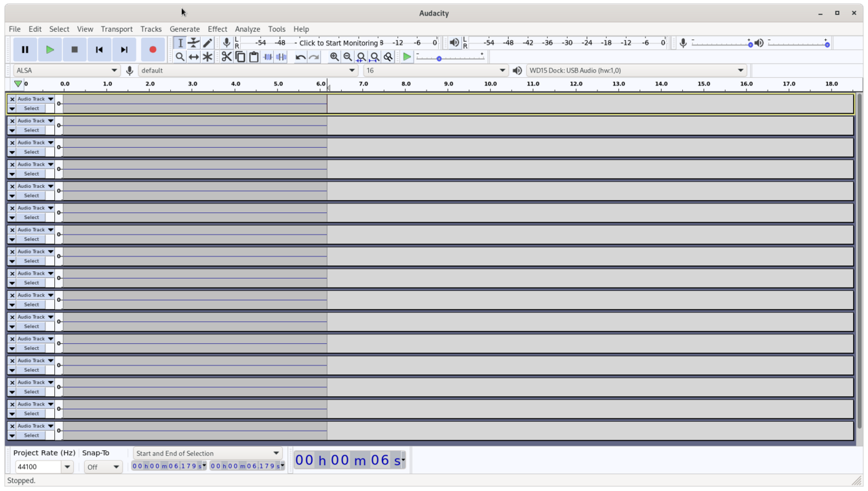This screenshot has width=868, height=491.
Task: Click Fit project to width icon
Action: pyautogui.click(x=374, y=57)
